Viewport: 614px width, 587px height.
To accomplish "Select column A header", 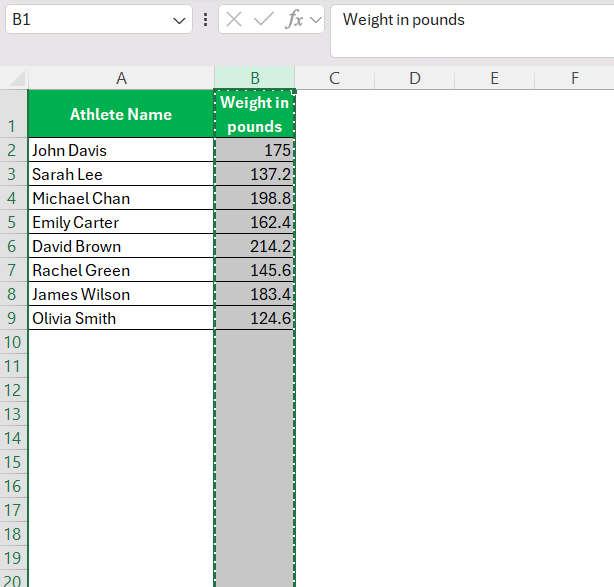I will tap(121, 78).
